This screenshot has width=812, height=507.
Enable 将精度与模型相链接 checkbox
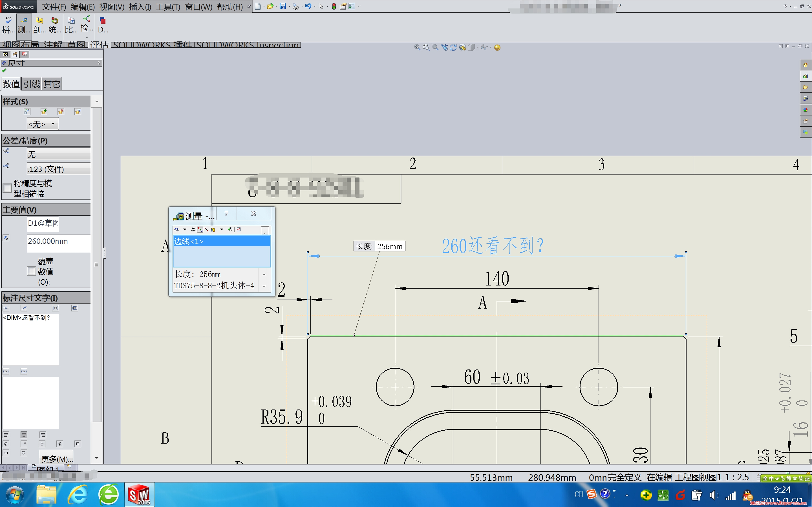tap(7, 188)
